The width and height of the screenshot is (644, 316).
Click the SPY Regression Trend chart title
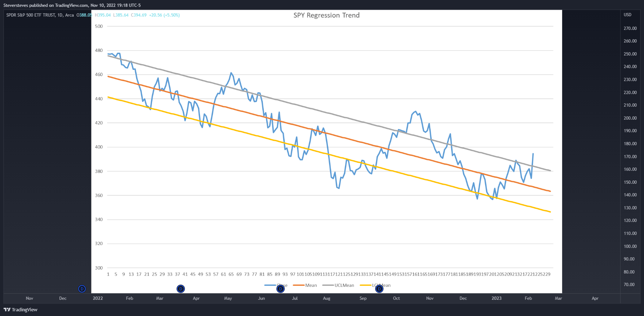pos(327,15)
